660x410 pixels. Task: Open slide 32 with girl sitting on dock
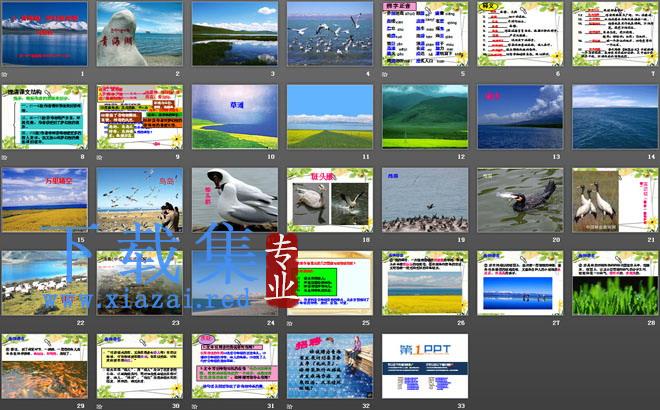pyautogui.click(x=330, y=366)
